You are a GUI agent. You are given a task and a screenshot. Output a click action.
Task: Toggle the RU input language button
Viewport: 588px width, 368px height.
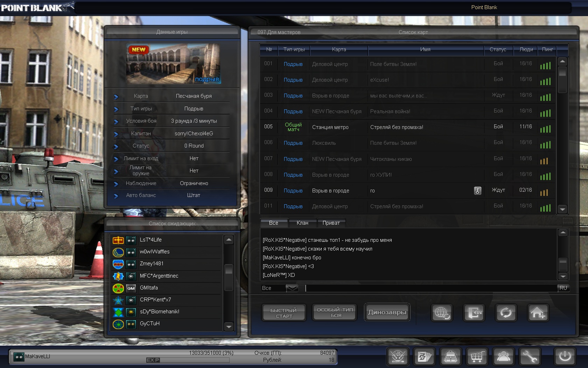563,288
